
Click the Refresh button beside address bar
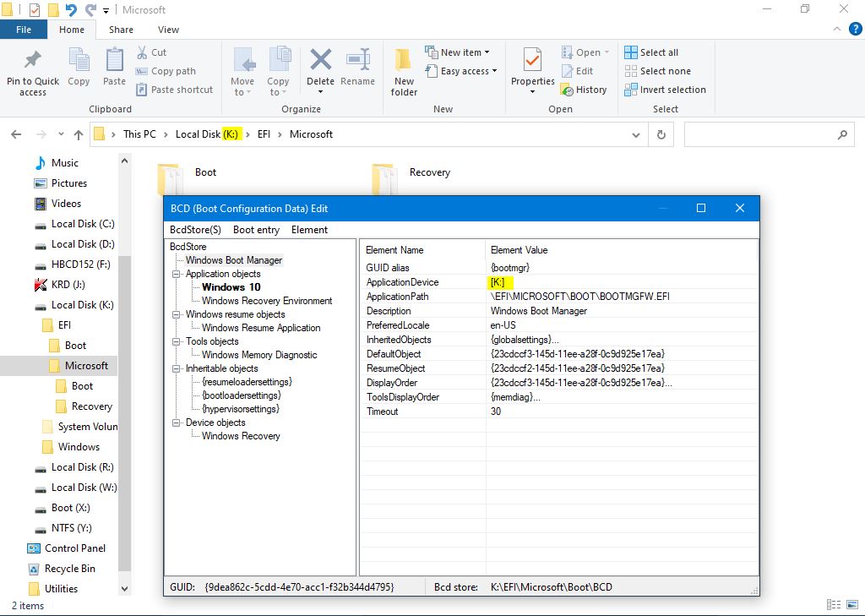pos(661,134)
